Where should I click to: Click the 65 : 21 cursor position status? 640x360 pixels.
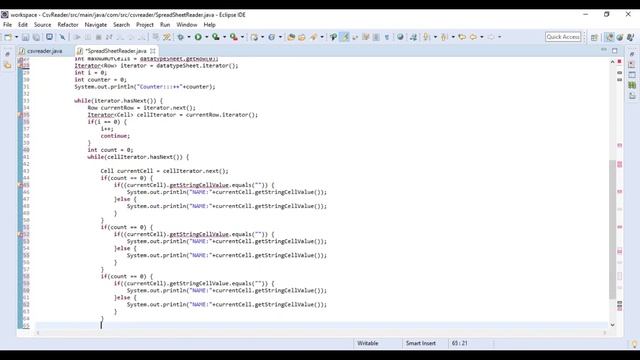[460, 343]
